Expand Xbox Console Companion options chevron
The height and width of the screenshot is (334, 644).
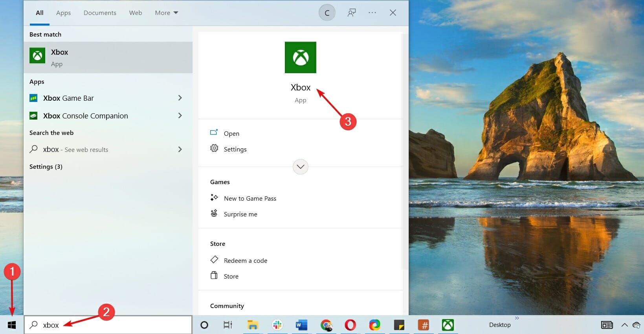pyautogui.click(x=180, y=116)
